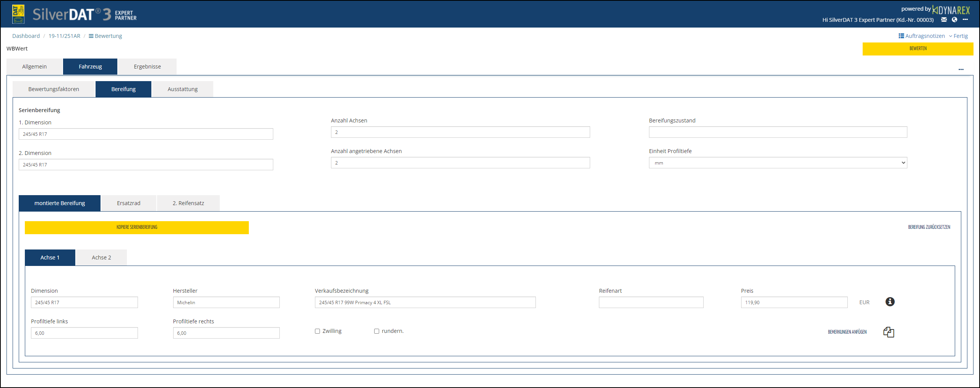Switch to the Ersatzrad tab
The image size is (980, 388).
click(128, 203)
